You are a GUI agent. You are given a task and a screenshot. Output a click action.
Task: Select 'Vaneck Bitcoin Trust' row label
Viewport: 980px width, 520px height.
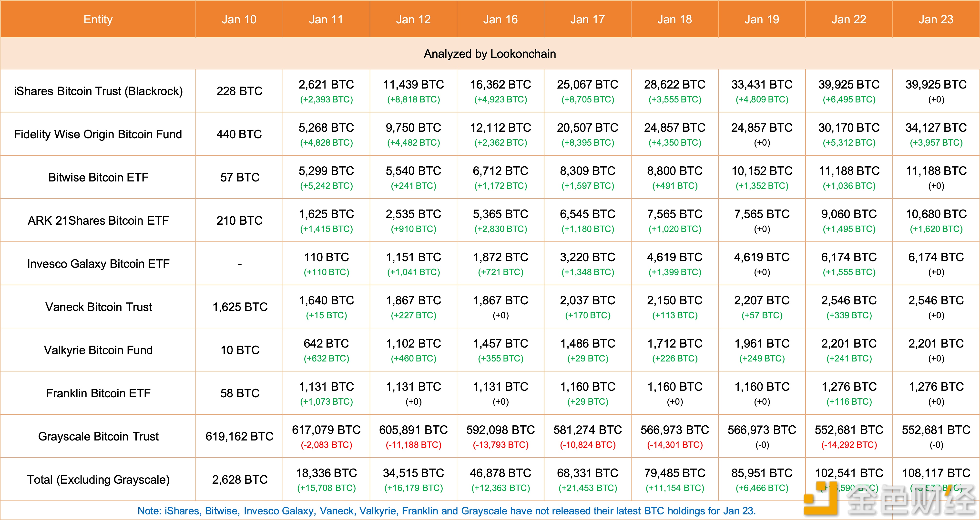98,307
